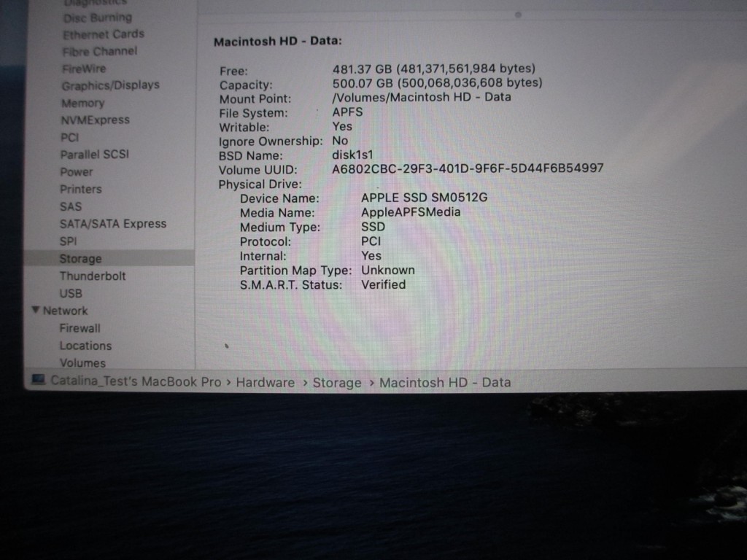Viewport: 747px width, 560px height.
Task: Click the Device Name label
Action: pos(279,198)
